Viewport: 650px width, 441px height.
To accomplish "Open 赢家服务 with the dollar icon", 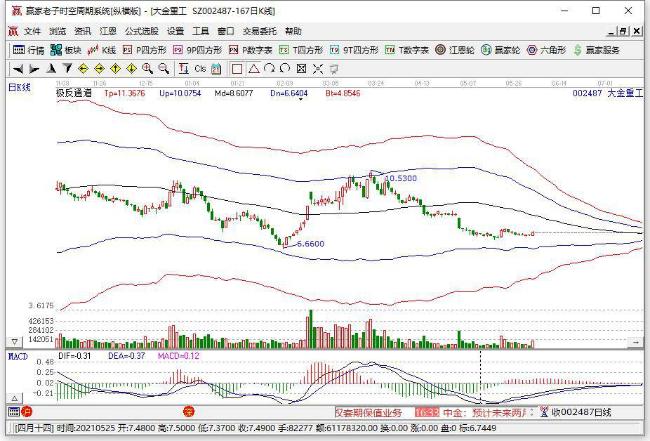I will (x=597, y=50).
